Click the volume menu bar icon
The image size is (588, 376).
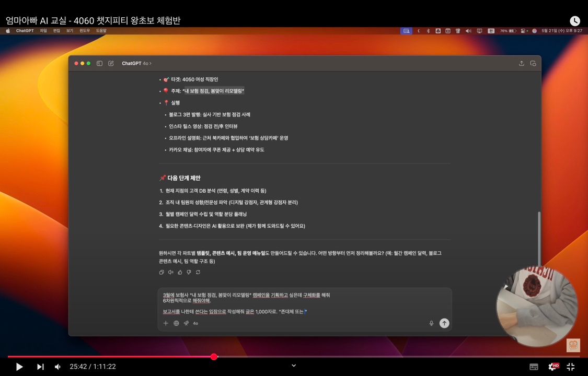pos(468,31)
